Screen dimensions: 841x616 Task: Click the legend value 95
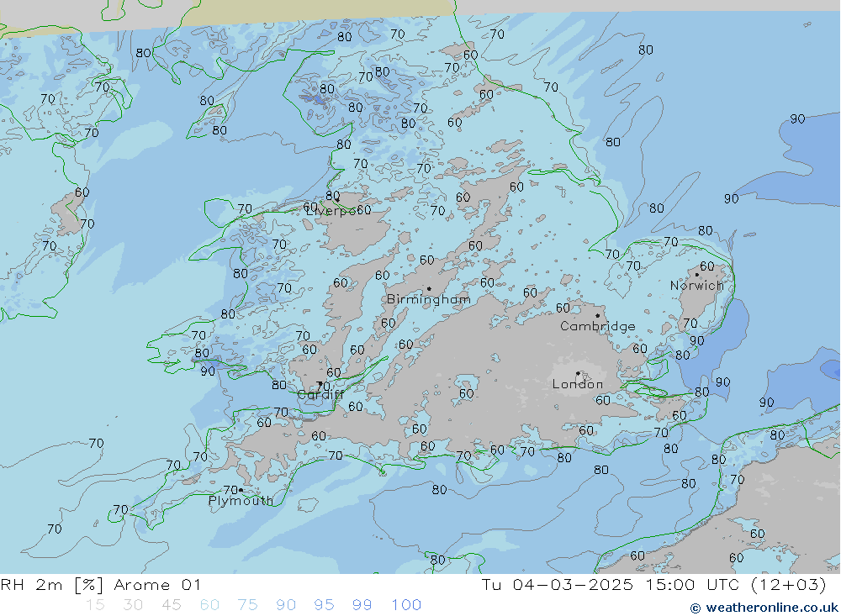point(325,605)
